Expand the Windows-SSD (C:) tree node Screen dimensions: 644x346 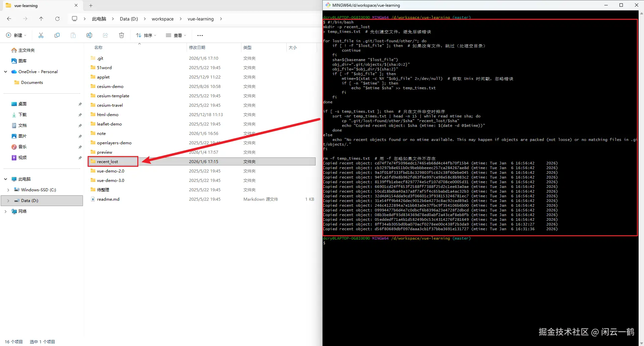(8, 190)
